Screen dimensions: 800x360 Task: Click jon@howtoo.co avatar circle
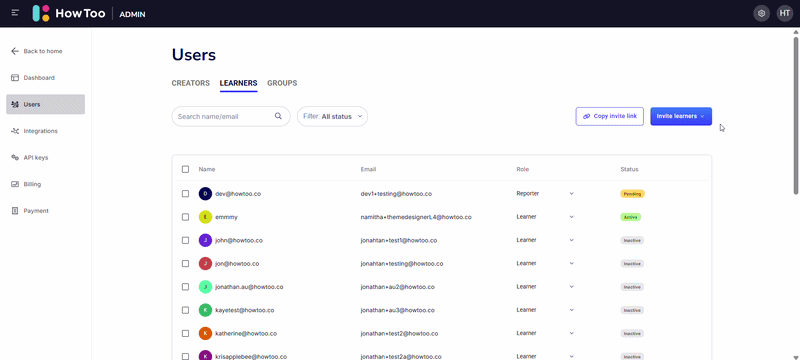[x=205, y=264]
